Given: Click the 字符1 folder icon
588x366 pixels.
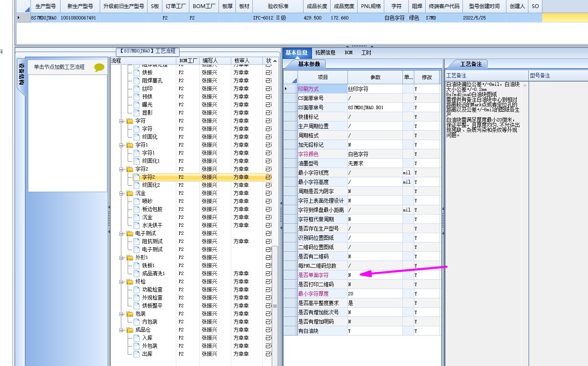Looking at the screenshot, I should pos(130,145).
